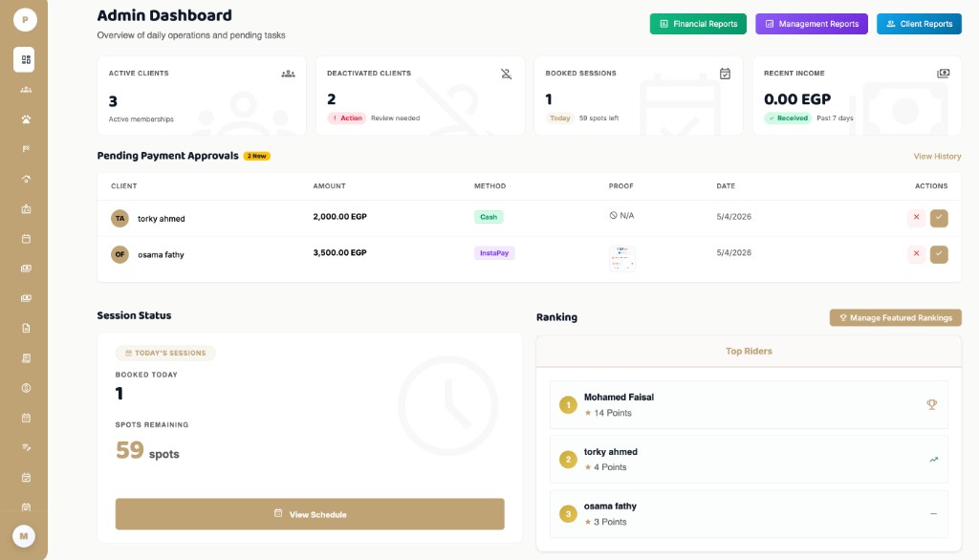Open Financial Reports
This screenshot has height=560, width=979.
pyautogui.click(x=698, y=24)
